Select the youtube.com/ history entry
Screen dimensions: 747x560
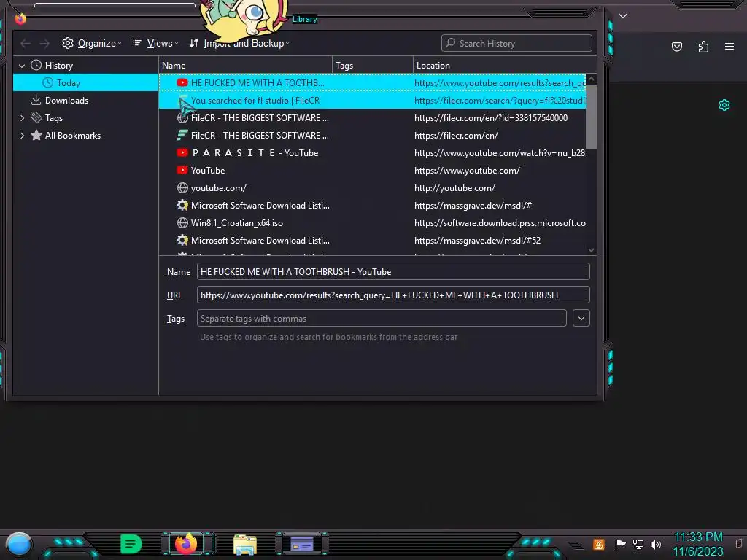click(372, 188)
